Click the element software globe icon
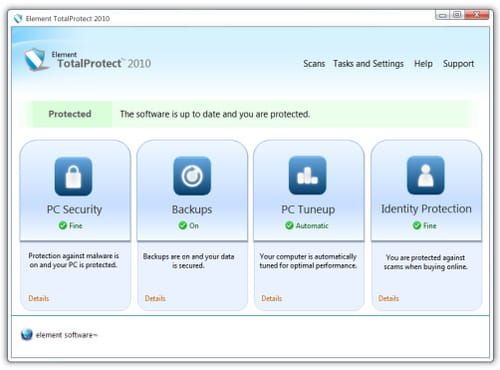 pyautogui.click(x=27, y=334)
